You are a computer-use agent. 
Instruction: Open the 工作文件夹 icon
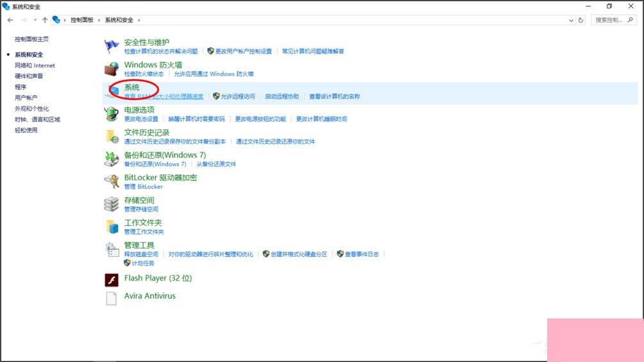[x=112, y=227]
